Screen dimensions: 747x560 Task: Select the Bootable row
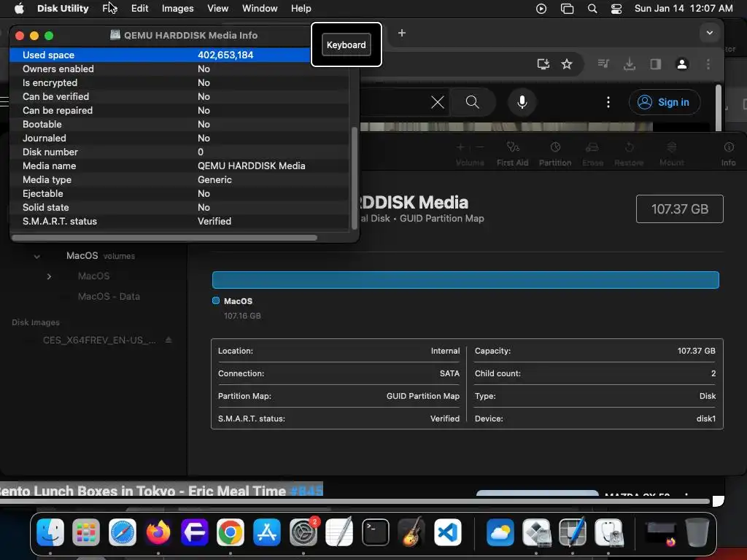click(180, 124)
